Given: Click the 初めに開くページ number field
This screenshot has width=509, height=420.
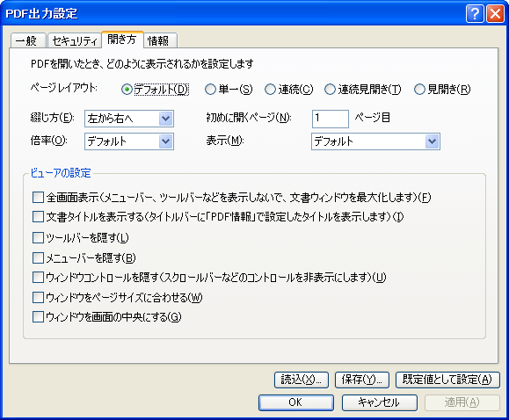Looking at the screenshot, I should coord(331,119).
